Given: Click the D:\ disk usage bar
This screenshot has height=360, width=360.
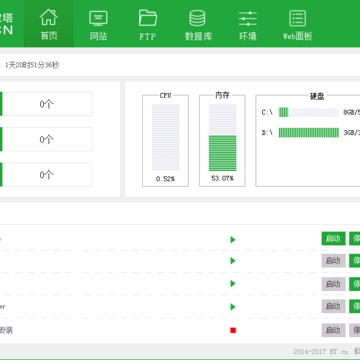Looking at the screenshot, I should click(309, 133).
